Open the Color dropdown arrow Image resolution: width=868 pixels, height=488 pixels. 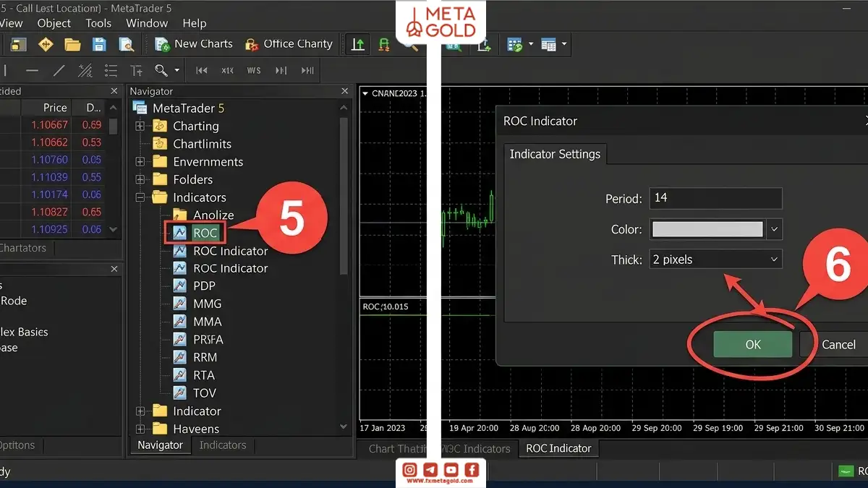pos(774,229)
